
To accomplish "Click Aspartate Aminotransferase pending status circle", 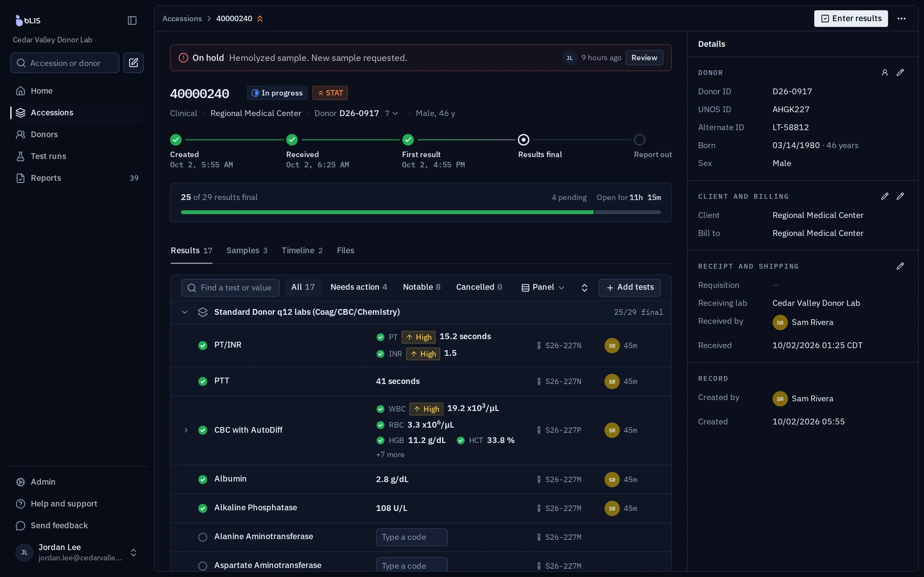I will pyautogui.click(x=203, y=565).
